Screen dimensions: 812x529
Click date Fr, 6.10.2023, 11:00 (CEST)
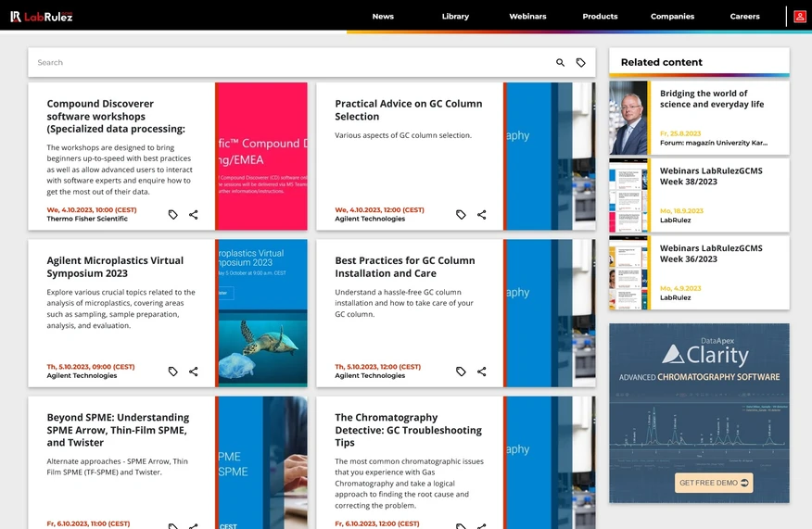pos(88,523)
